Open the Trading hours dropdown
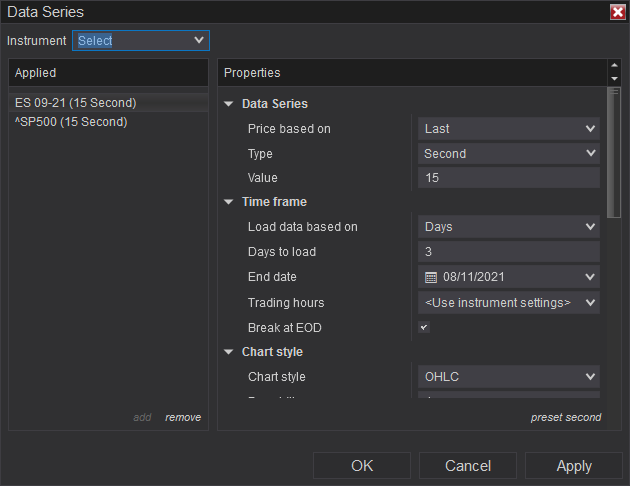 509,302
